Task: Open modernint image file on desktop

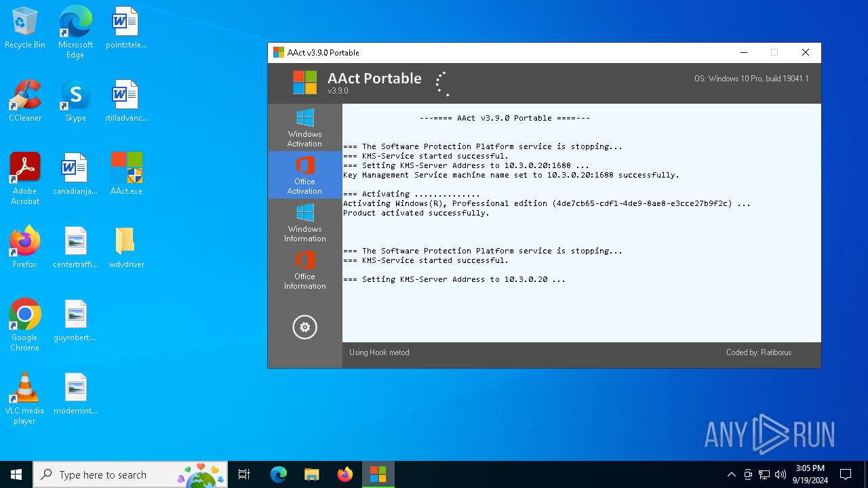Action: coord(75,394)
